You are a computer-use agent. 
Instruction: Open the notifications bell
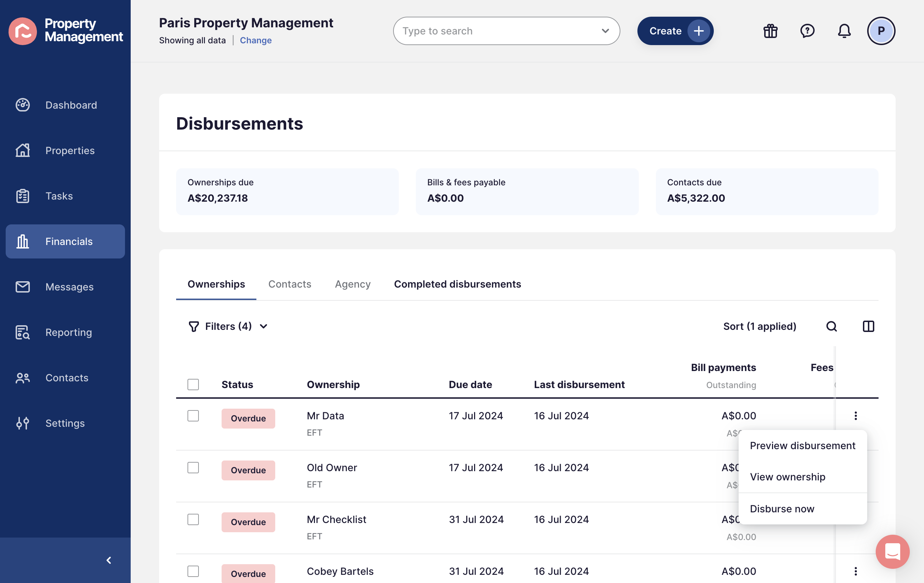(x=844, y=31)
